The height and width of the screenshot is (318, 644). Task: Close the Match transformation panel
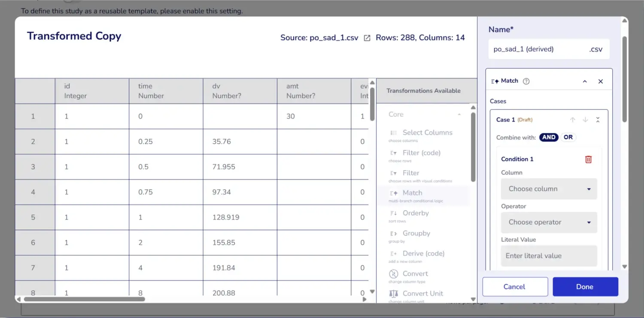tap(601, 81)
